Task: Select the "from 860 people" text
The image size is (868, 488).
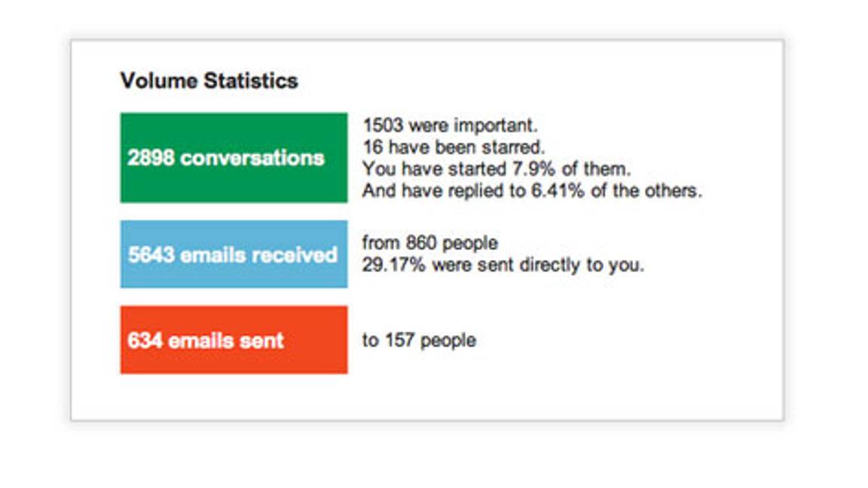Action: pos(429,243)
